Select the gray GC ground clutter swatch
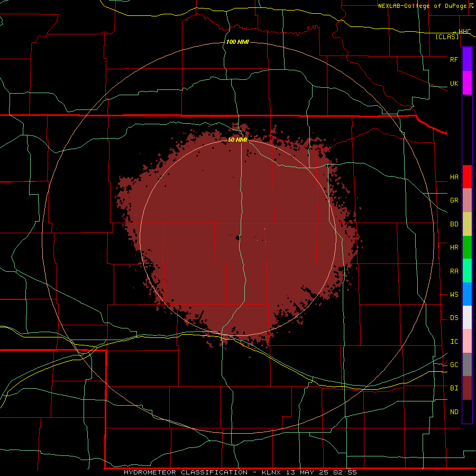Screen dimensions: 476x476 (467, 364)
